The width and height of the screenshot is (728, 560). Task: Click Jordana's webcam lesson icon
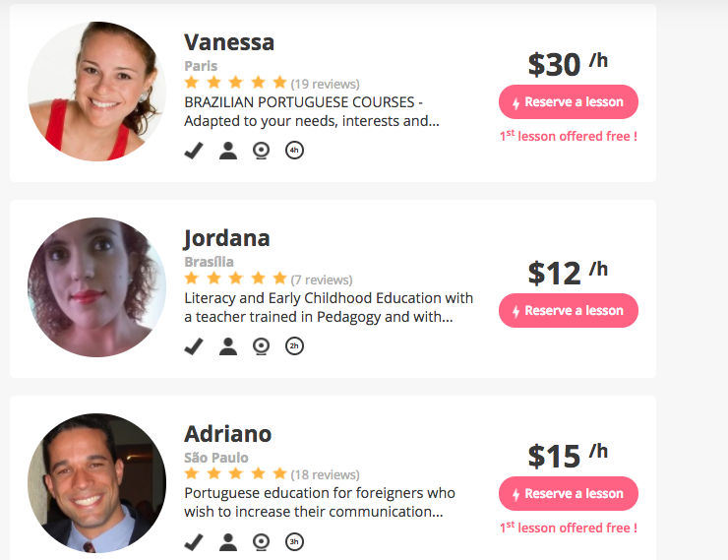(x=261, y=345)
